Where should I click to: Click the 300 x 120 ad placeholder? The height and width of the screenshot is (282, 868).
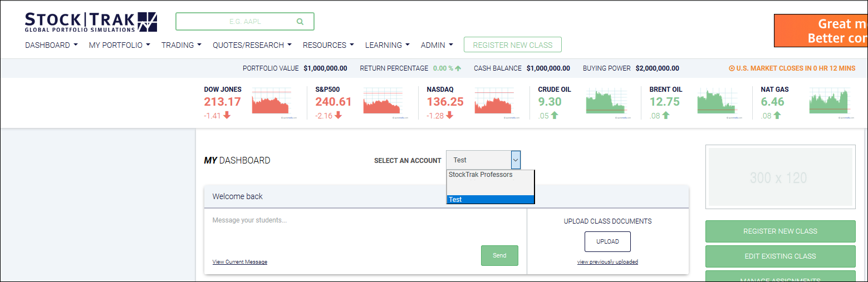click(780, 178)
